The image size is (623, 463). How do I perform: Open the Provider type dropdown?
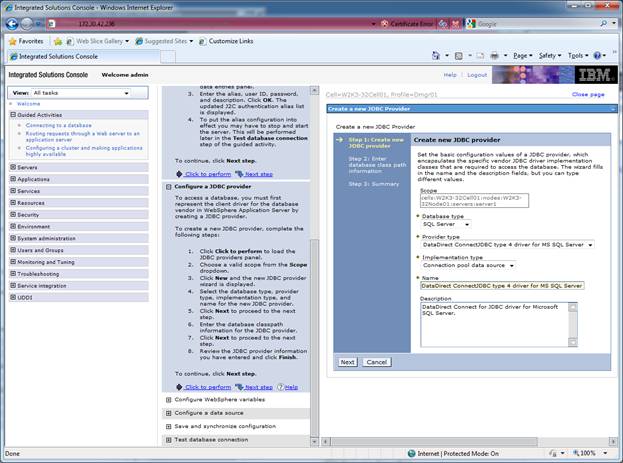coord(591,243)
